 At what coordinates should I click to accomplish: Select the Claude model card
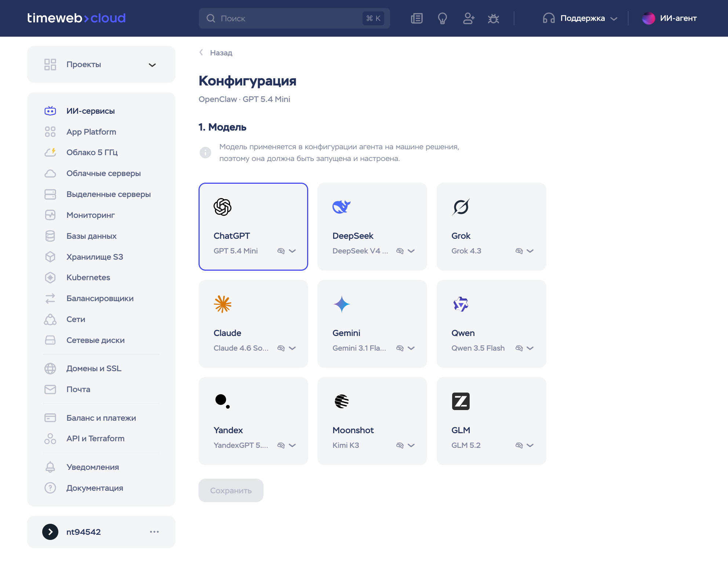[253, 324]
